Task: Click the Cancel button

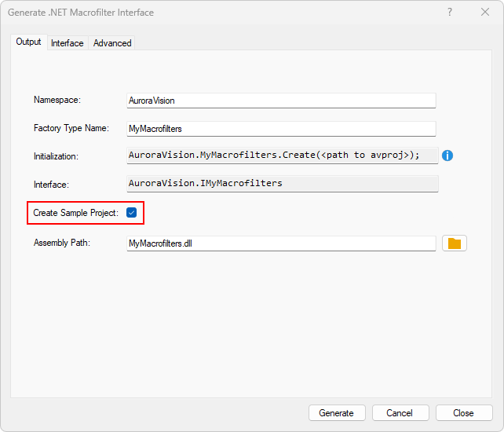Action: [400, 413]
